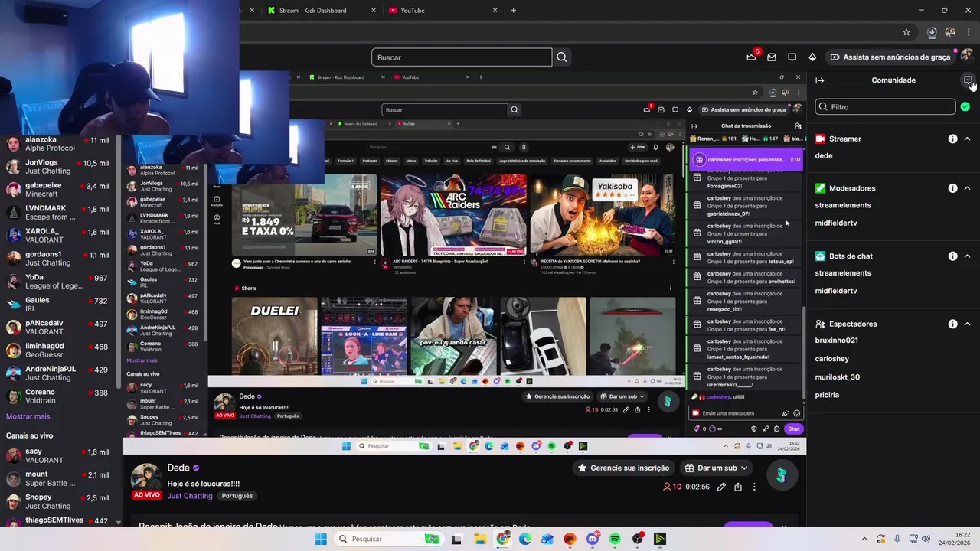The height and width of the screenshot is (551, 980).
Task: Open the three-dot channel options below the stream
Action: (x=754, y=487)
